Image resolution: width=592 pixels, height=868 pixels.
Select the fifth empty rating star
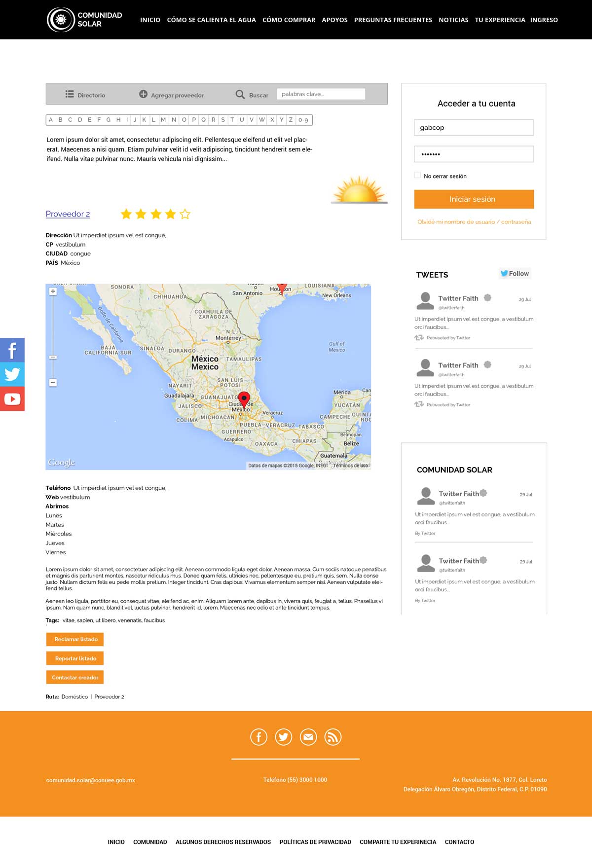tap(185, 214)
